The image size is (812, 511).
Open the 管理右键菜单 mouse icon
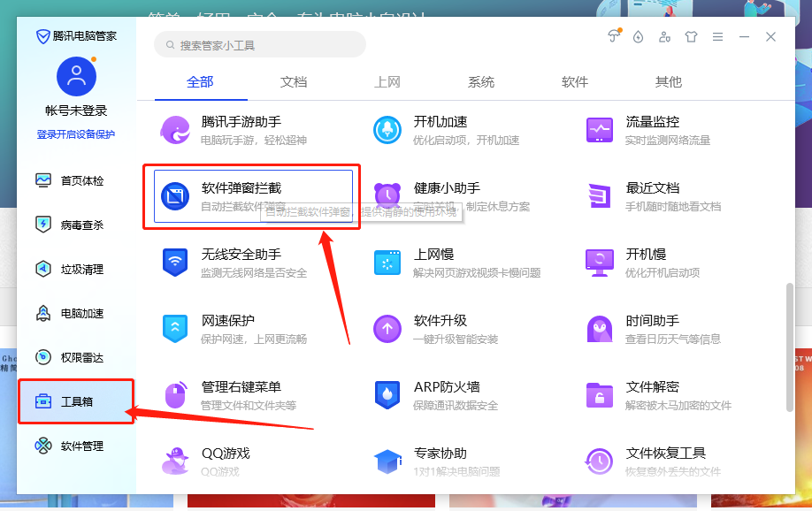175,395
